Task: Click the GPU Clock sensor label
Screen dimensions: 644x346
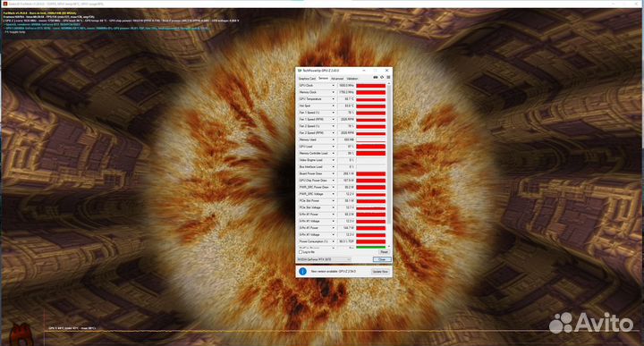Action: 307,85
